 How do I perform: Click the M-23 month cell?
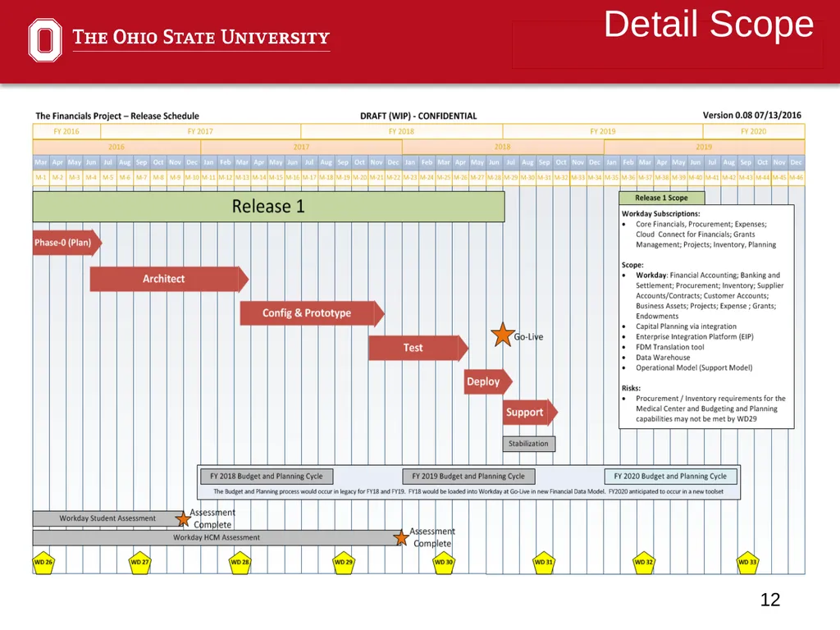410,177
